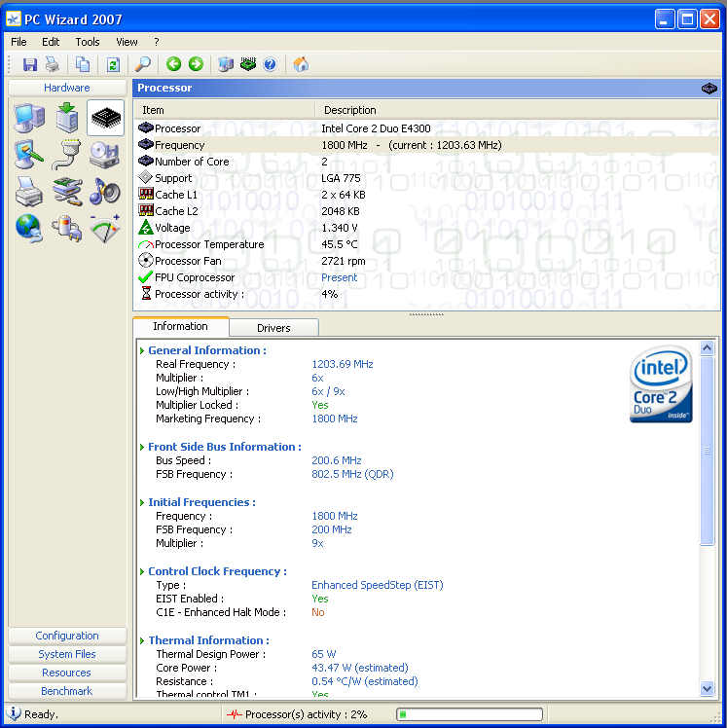This screenshot has height=728, width=727.
Task: Select the Processor row Intel Core 2 Duo
Action: 426,128
